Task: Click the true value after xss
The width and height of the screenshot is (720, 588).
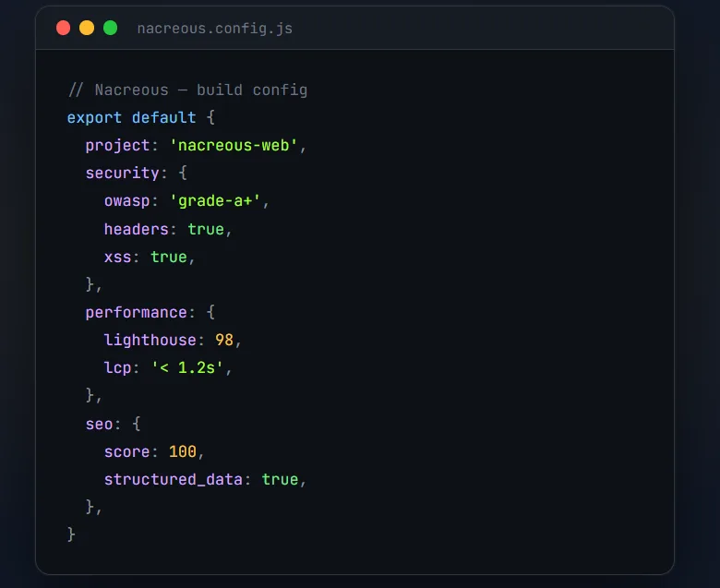Action: 169,257
